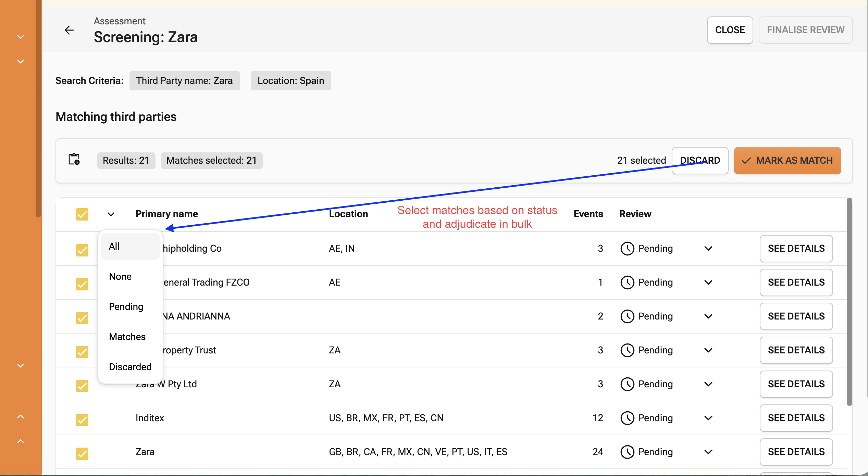Click the Review column header
Viewport: 868px width, 476px height.
pyautogui.click(x=635, y=214)
